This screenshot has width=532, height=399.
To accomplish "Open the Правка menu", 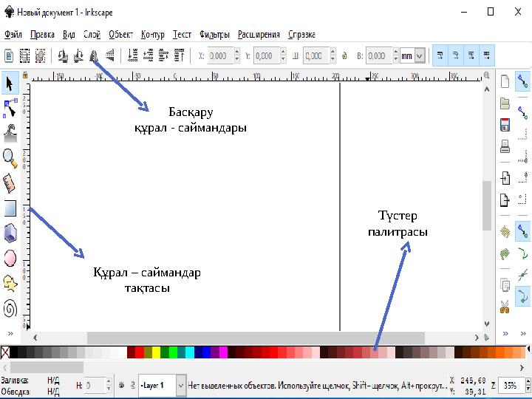I will pos(42,34).
